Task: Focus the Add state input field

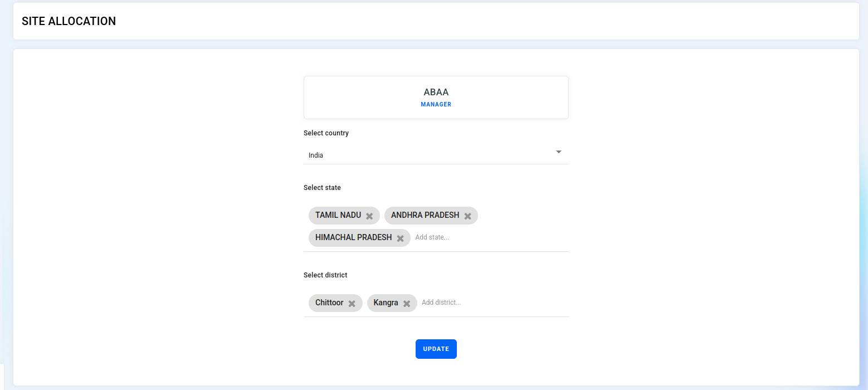Action: [490, 237]
